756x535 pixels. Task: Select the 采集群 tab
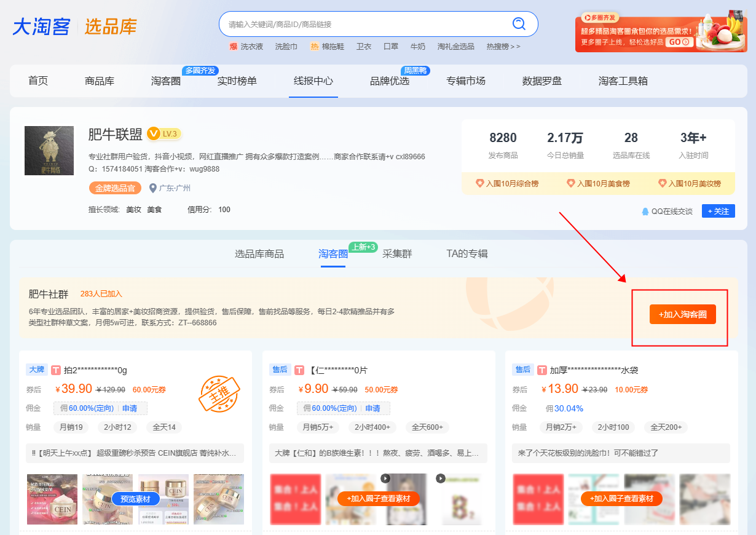click(397, 254)
